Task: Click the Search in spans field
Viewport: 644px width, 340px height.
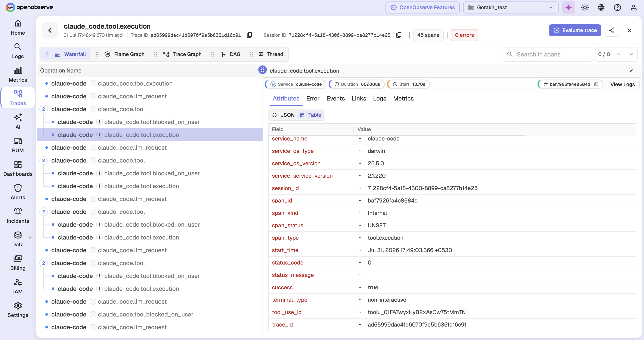Action: coord(548,54)
